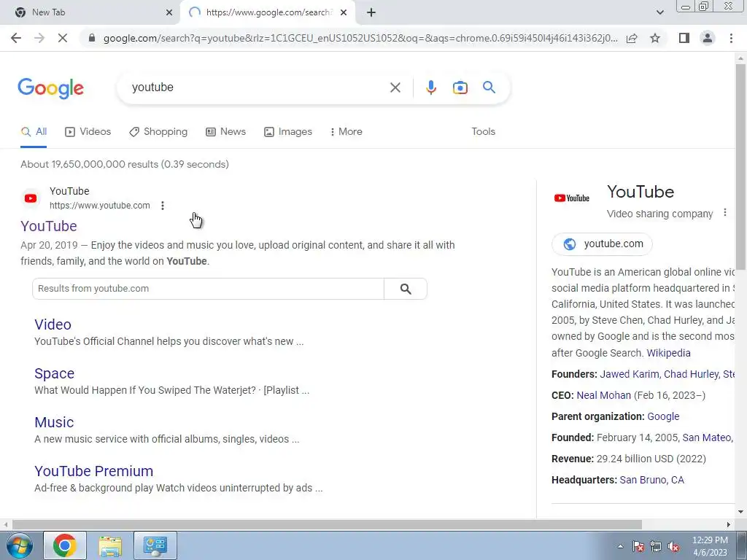The height and width of the screenshot is (560, 747).
Task: Open the Video sitelink
Action: [53, 324]
